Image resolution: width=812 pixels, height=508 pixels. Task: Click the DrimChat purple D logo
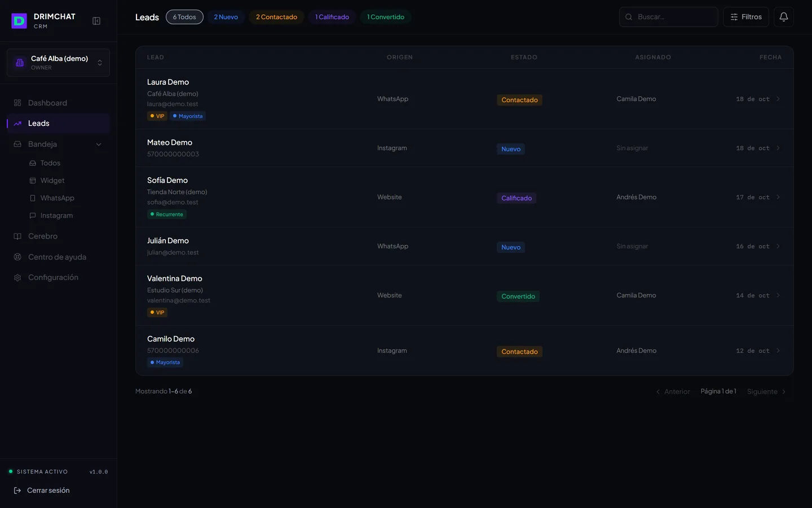pyautogui.click(x=19, y=21)
